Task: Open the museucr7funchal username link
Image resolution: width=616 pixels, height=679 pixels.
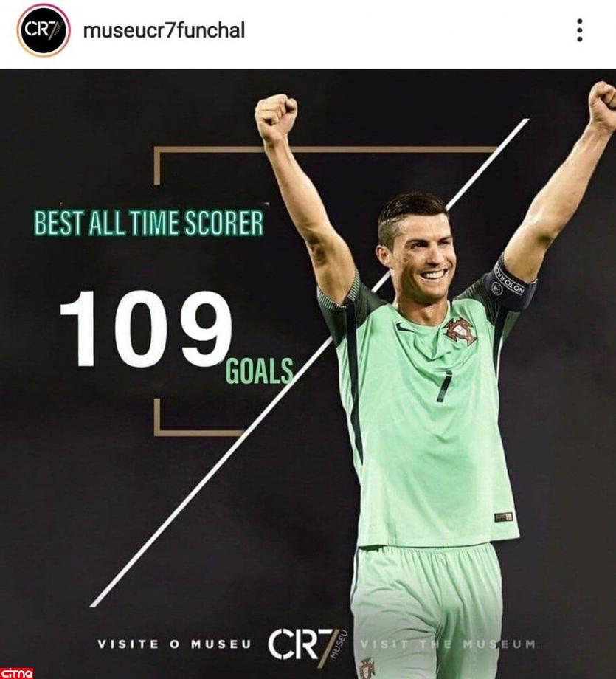Action: (164, 31)
